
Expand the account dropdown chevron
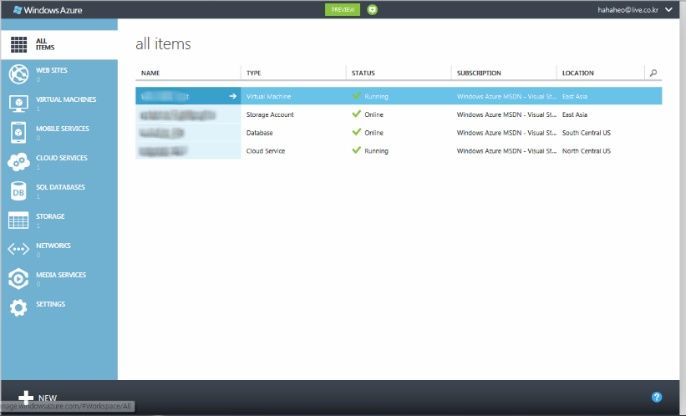[669, 10]
